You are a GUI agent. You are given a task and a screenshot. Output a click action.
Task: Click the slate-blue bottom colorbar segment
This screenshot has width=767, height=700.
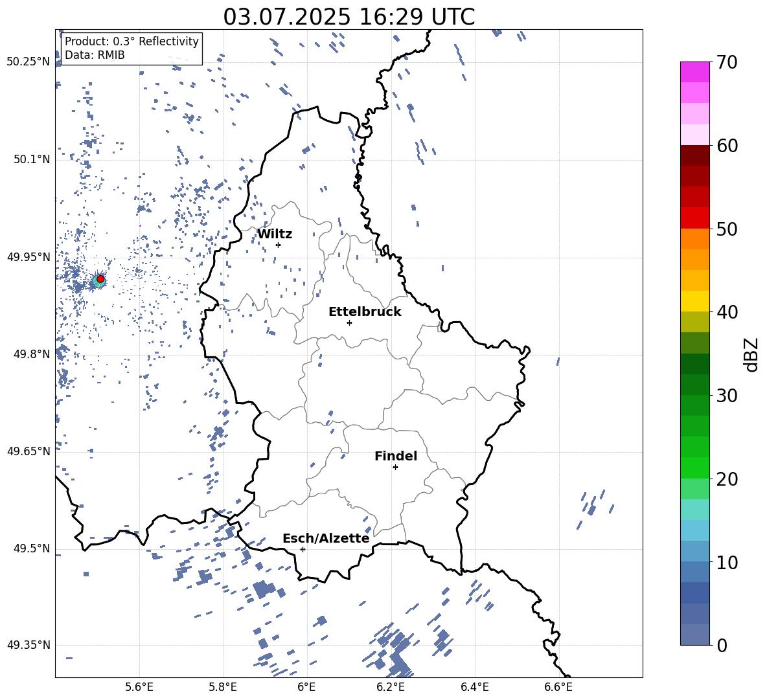pos(694,635)
